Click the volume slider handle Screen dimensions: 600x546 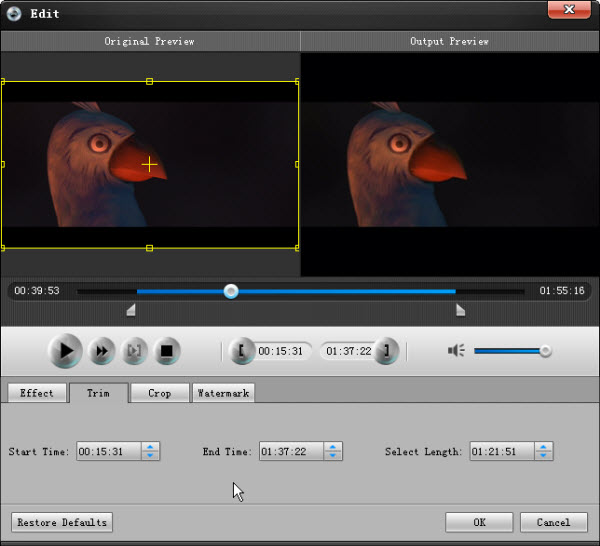545,350
